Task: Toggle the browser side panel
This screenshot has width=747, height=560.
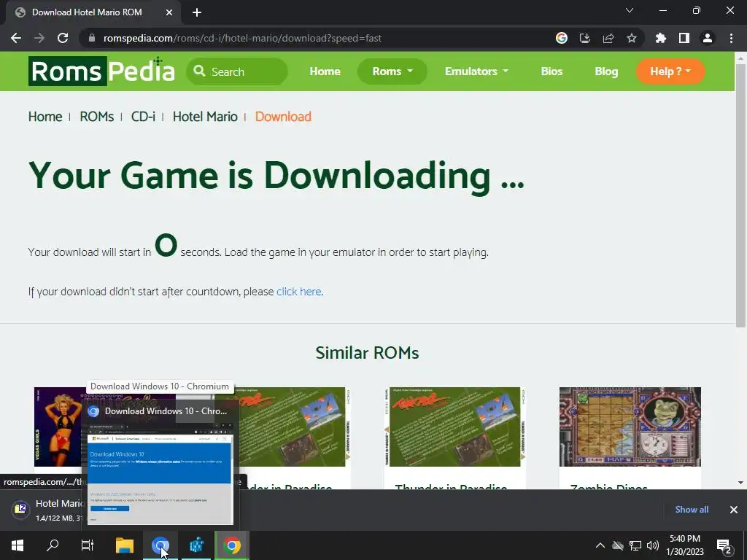Action: (x=684, y=38)
